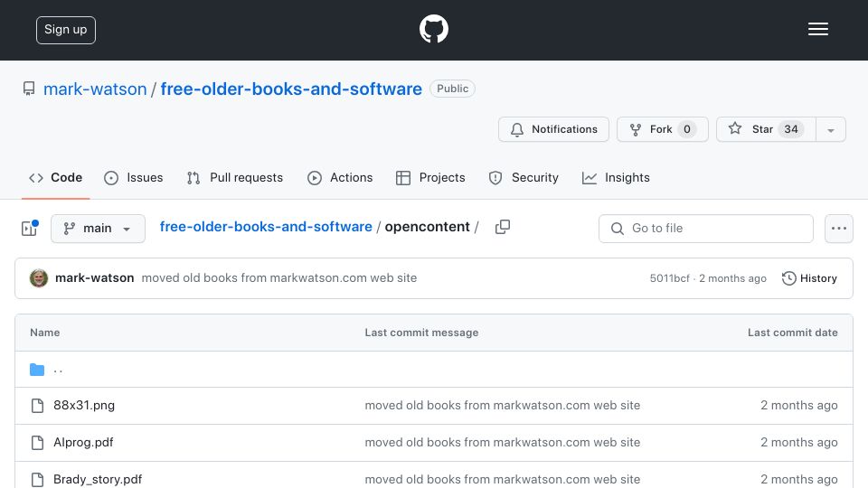Open file Brady_story.pdf
Viewport: 868px width, 488px height.
coord(98,480)
